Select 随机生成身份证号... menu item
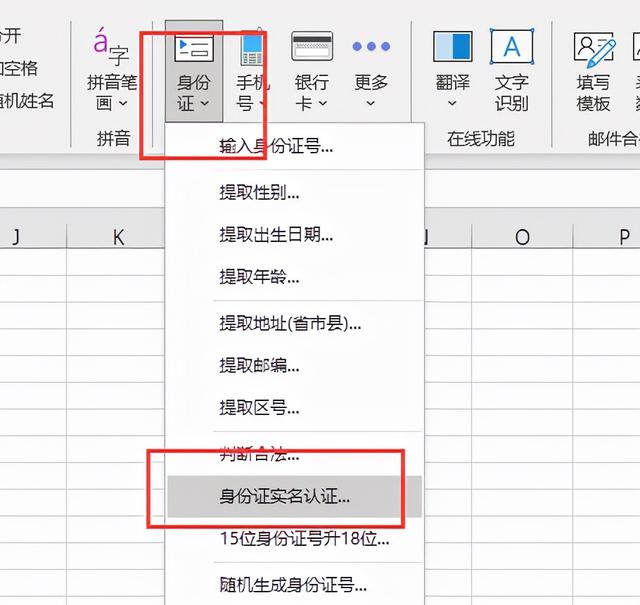640x605 pixels. [x=295, y=585]
